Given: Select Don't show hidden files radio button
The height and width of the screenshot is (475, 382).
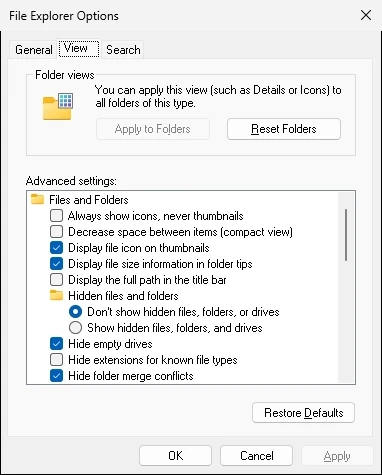Looking at the screenshot, I should [x=75, y=312].
